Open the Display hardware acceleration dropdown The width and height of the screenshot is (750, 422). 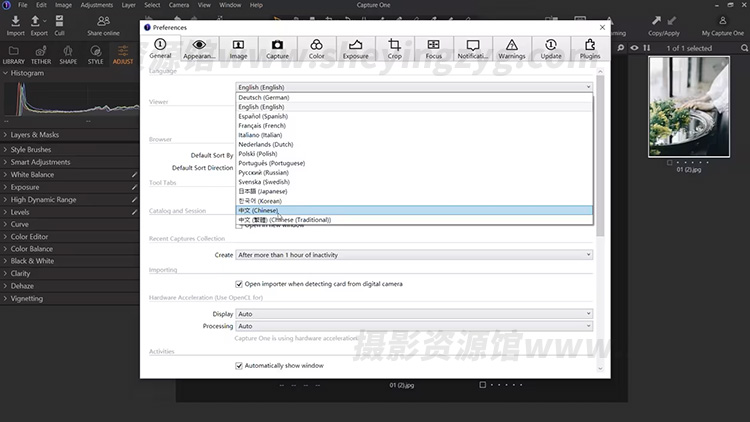(x=414, y=314)
